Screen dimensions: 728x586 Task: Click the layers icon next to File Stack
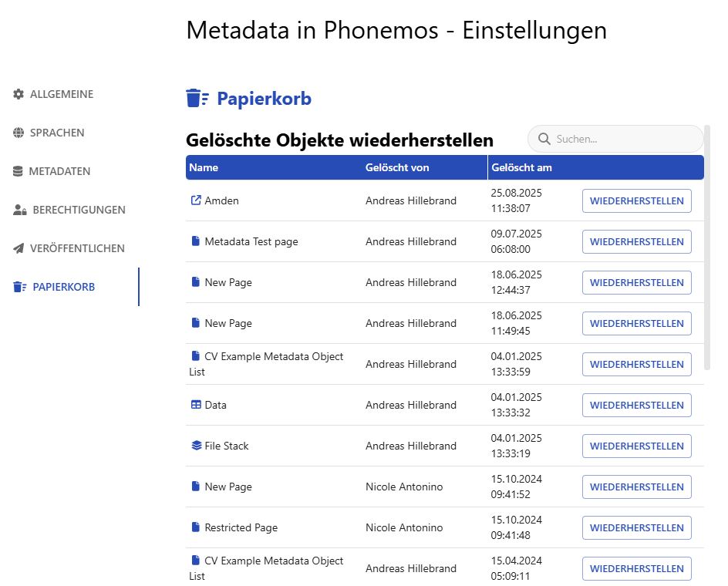click(x=197, y=446)
